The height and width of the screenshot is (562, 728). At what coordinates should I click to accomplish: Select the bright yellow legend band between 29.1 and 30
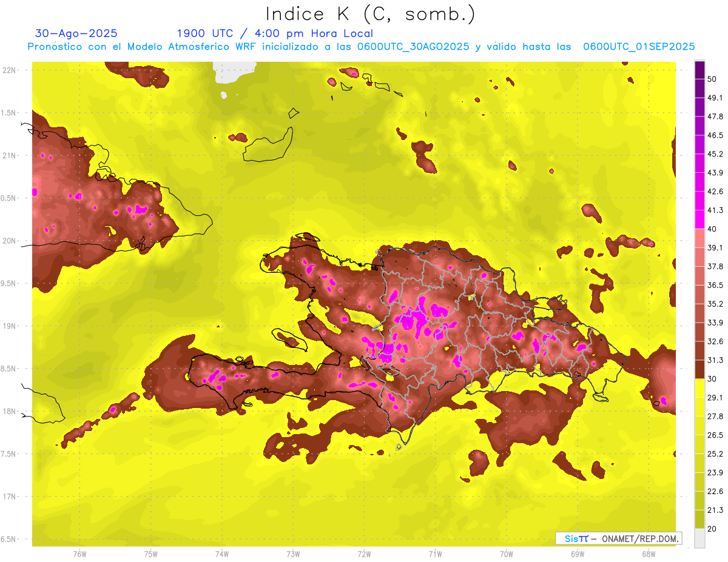pos(699,388)
